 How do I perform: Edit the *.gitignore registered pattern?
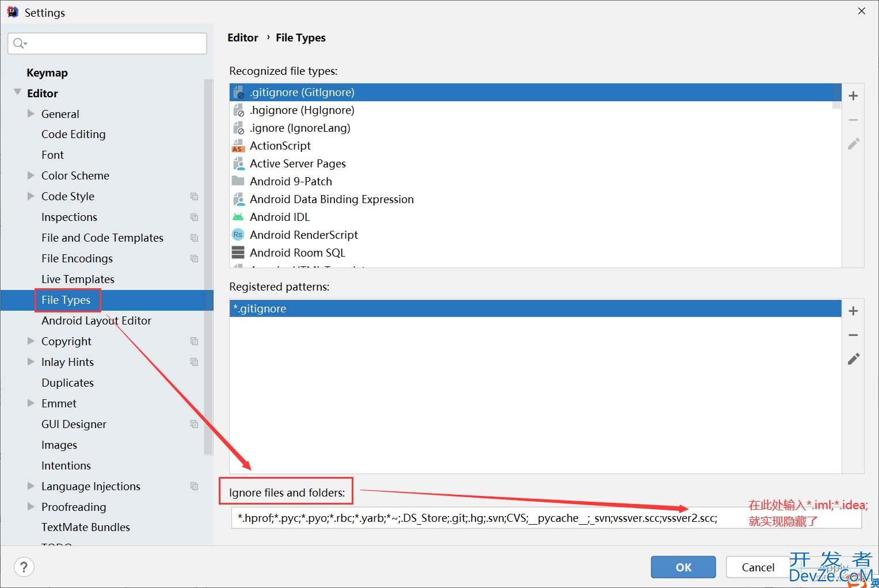pyautogui.click(x=853, y=359)
